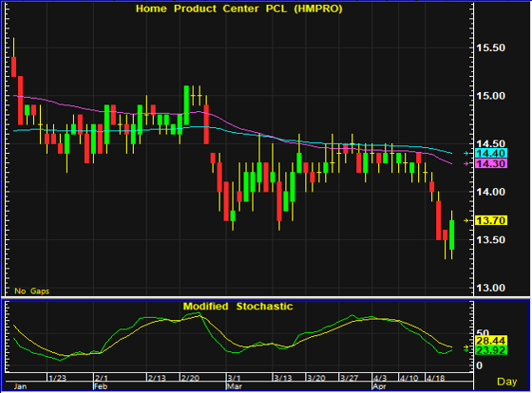Viewport: 532px width, 393px height.
Task: Select the 2/20 date marker on time axis
Action: pyautogui.click(x=190, y=378)
